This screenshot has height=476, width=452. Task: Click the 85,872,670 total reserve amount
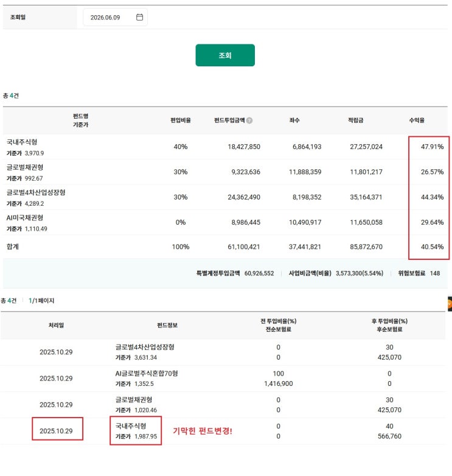tap(366, 247)
